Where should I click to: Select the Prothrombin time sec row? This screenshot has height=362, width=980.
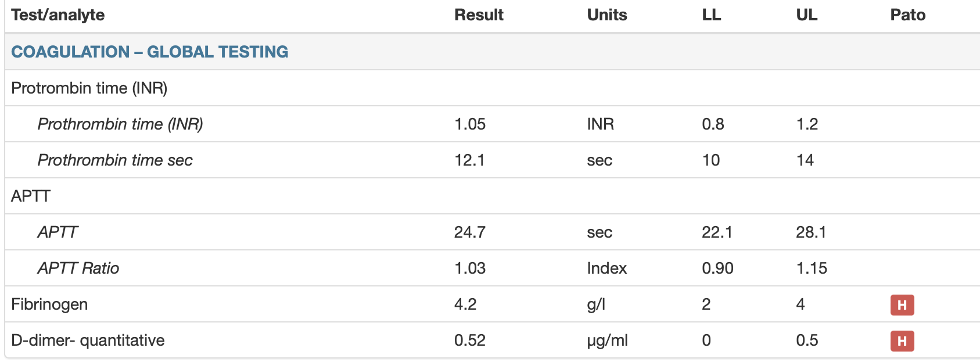coord(115,160)
